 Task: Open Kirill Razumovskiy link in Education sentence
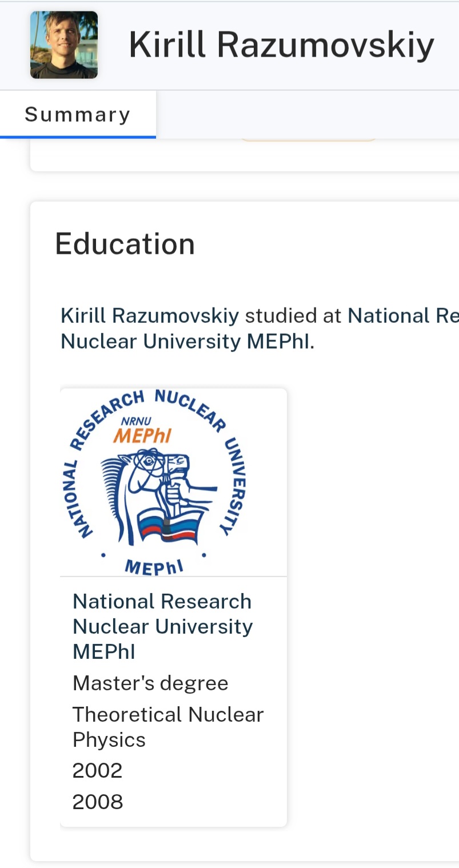(150, 315)
